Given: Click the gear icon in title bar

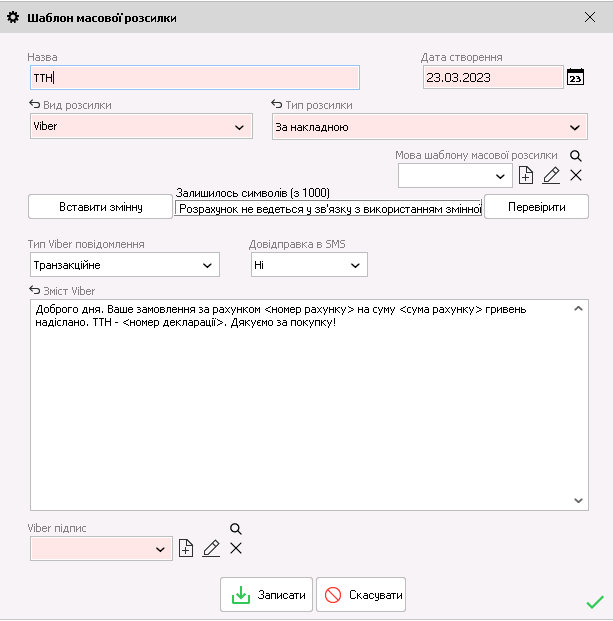Looking at the screenshot, I should [13, 17].
